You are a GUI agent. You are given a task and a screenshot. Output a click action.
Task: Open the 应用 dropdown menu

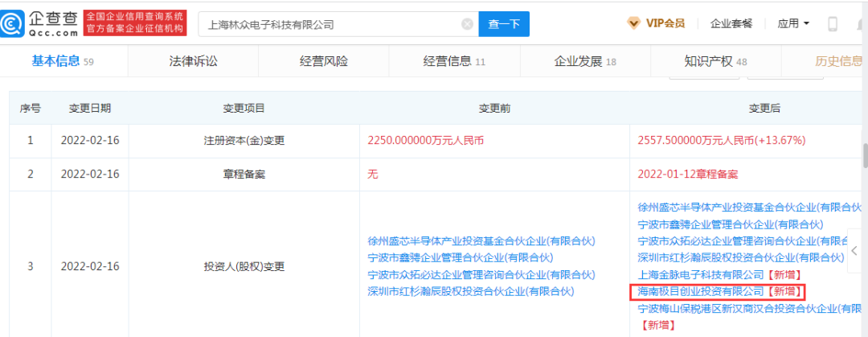793,23
